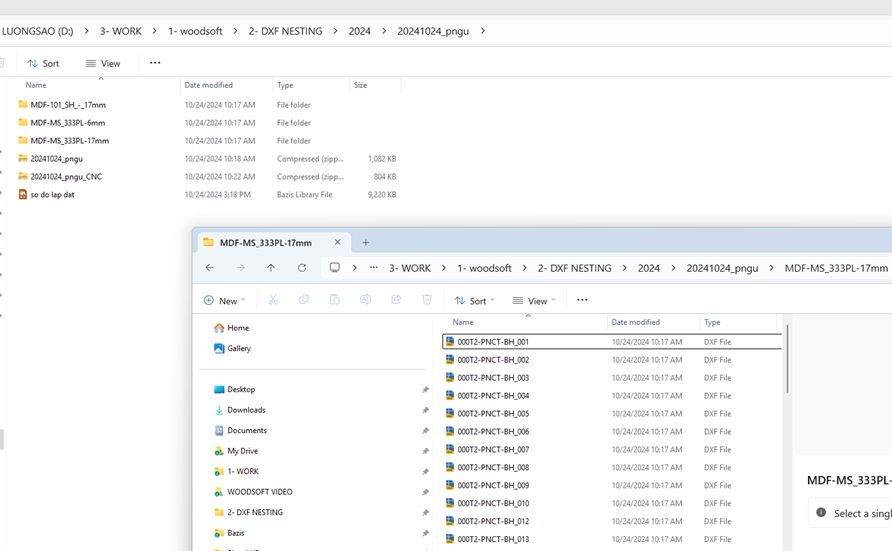This screenshot has width=892, height=551.
Task: Click the Rename icon in toolbar
Action: (365, 300)
